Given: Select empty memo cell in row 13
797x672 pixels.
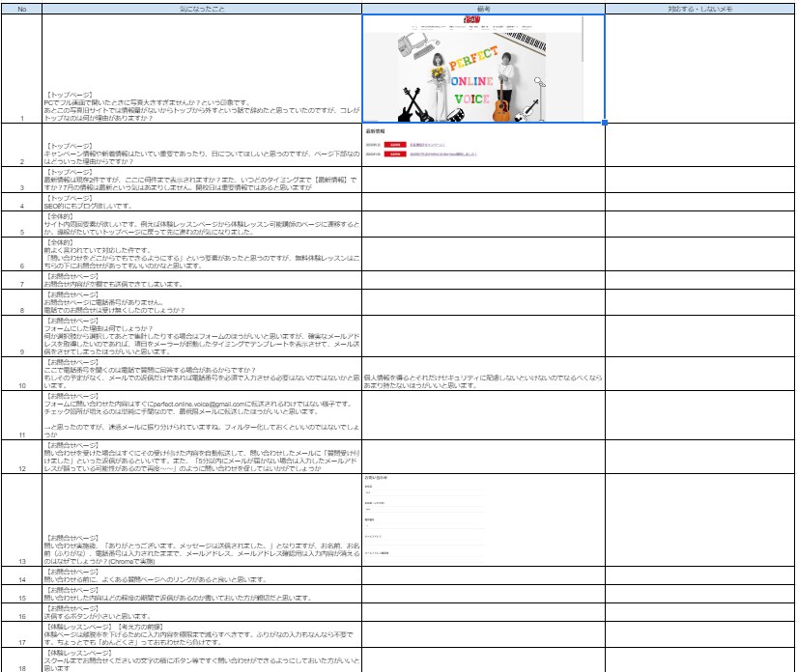Looking at the screenshot, I should click(700, 520).
